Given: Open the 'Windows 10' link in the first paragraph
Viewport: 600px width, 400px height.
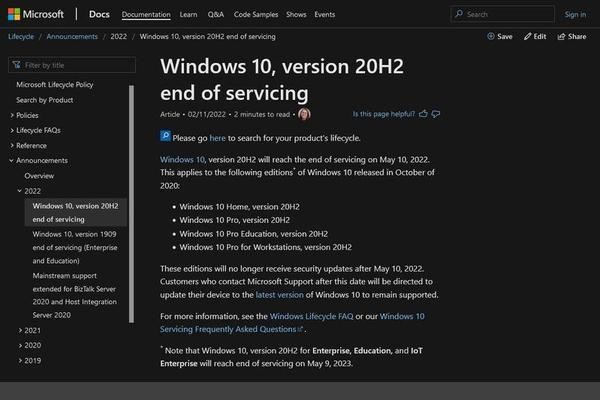Looking at the screenshot, I should tap(182, 159).
